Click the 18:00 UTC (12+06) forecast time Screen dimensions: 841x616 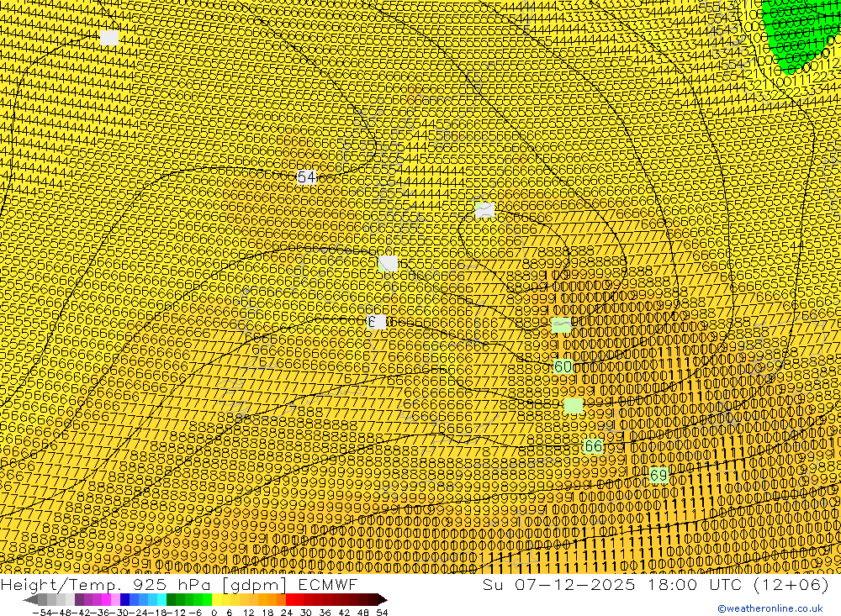click(738, 584)
